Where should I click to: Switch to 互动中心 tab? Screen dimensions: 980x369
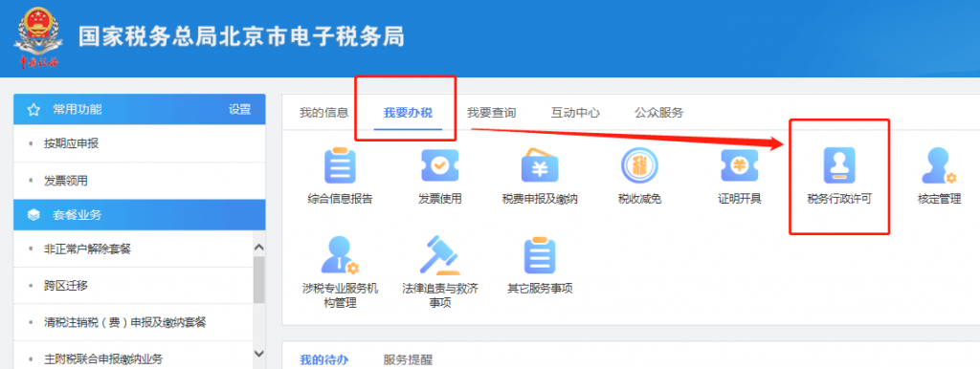[x=575, y=113]
